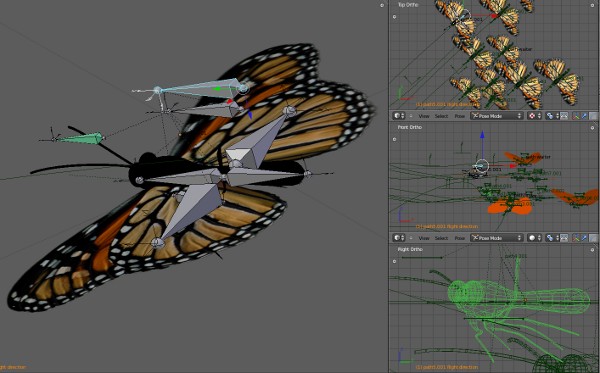Click blue Z-axis manipulator arrow in main view

click(249, 114)
